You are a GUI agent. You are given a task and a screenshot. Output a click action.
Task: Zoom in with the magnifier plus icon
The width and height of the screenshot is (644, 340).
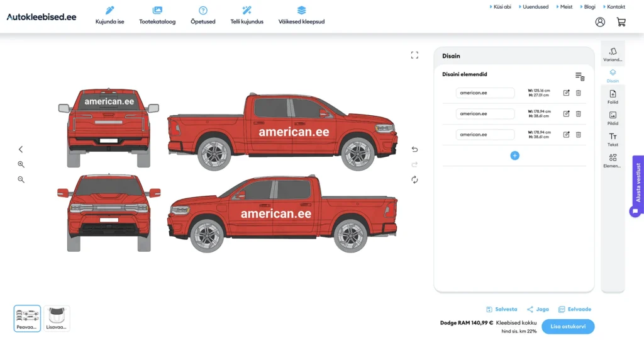21,164
